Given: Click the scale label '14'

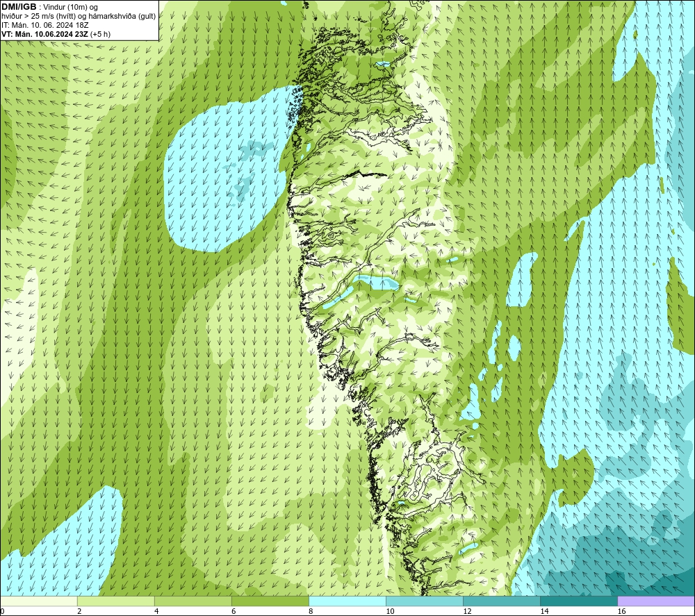Looking at the screenshot, I should (544, 612).
